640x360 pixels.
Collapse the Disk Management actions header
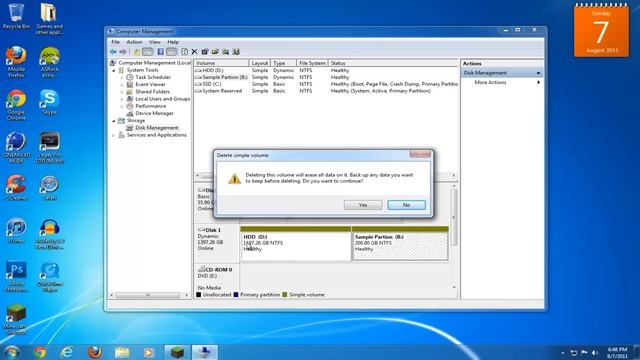pos(538,73)
